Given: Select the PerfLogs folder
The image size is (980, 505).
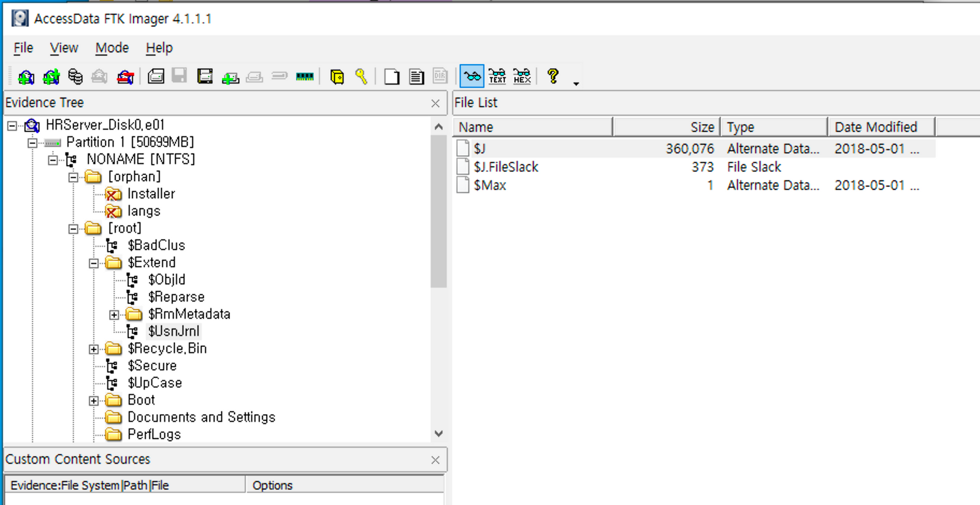Looking at the screenshot, I should tap(154, 434).
